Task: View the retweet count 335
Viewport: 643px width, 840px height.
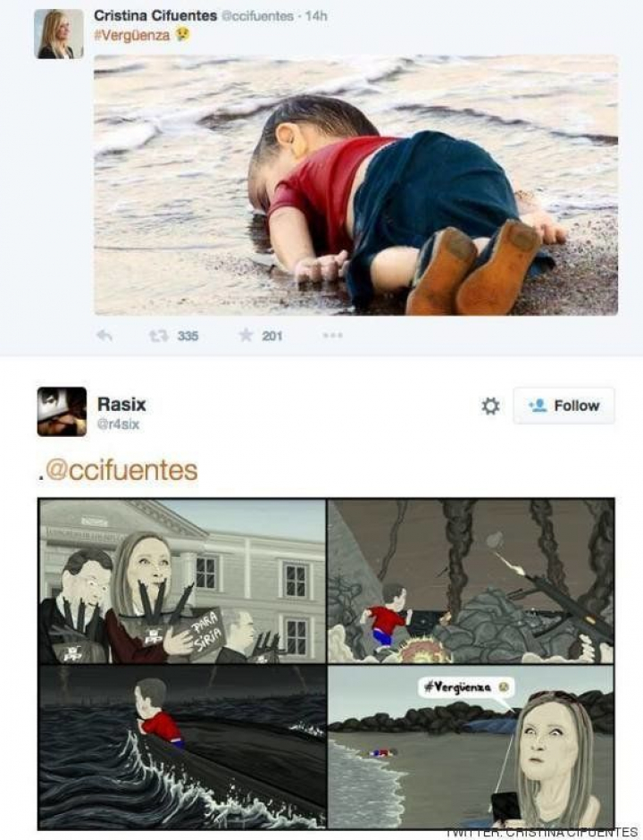Action: pos(188,336)
